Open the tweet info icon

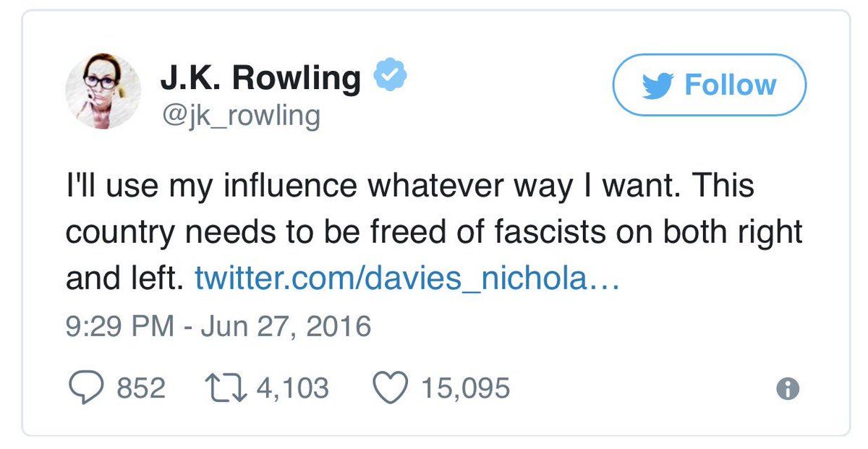(787, 390)
